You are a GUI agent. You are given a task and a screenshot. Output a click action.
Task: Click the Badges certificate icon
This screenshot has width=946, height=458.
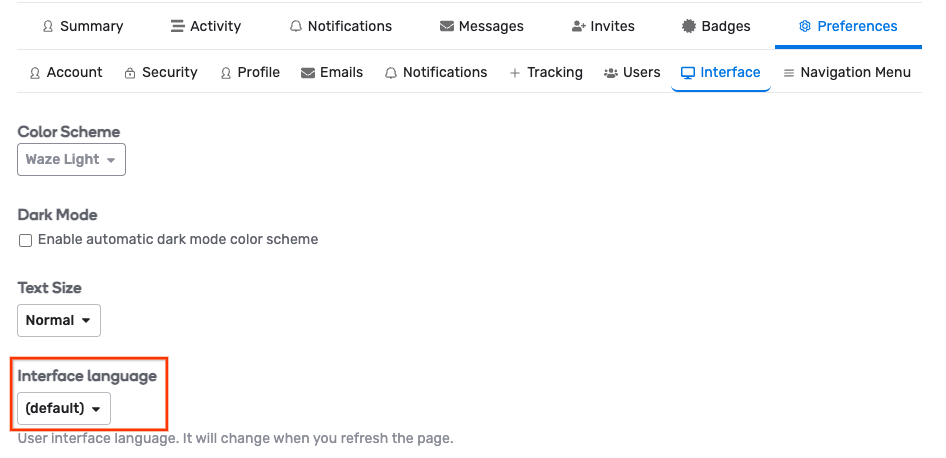click(689, 26)
